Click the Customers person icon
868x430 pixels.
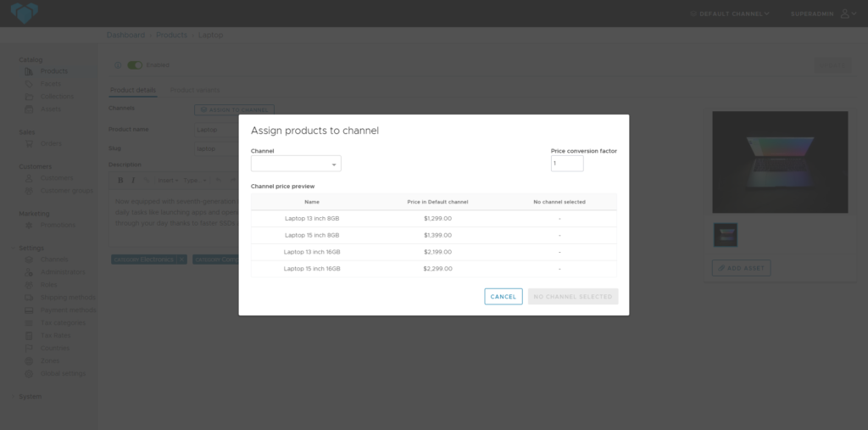click(x=29, y=178)
